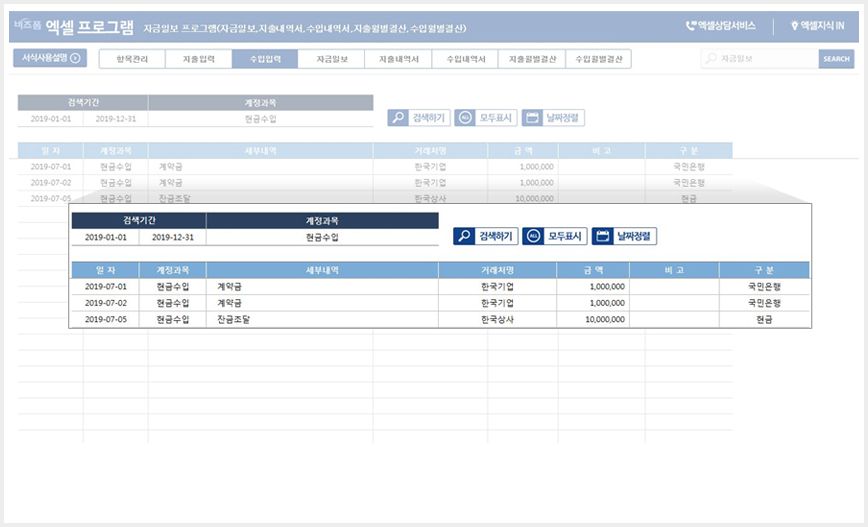Select the 2019-07-05 date cell in the enlarged callout
This screenshot has height=527, width=868.
105,319
